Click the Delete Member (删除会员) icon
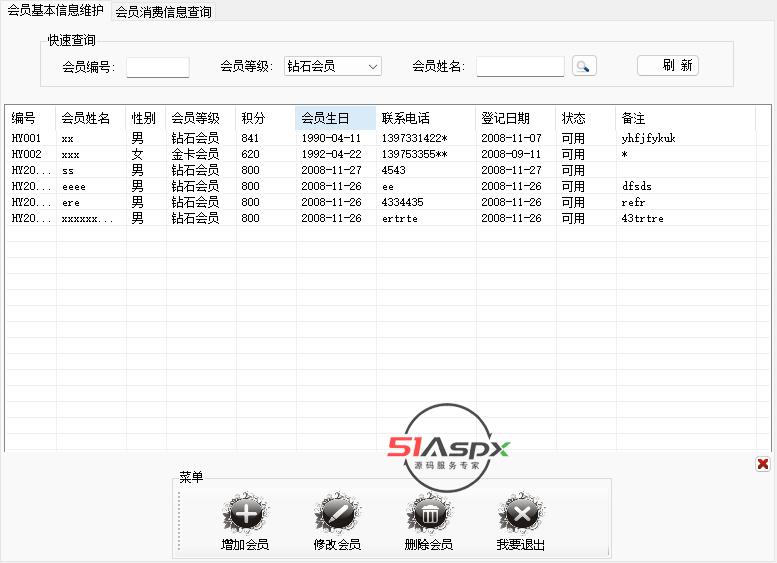The width and height of the screenshot is (777, 563). tap(429, 515)
